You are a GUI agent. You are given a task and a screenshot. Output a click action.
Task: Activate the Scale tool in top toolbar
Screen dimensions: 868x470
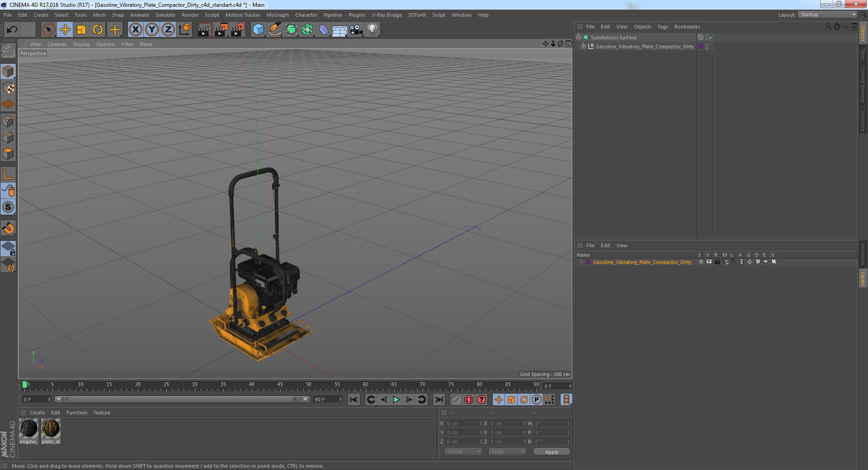[81, 30]
